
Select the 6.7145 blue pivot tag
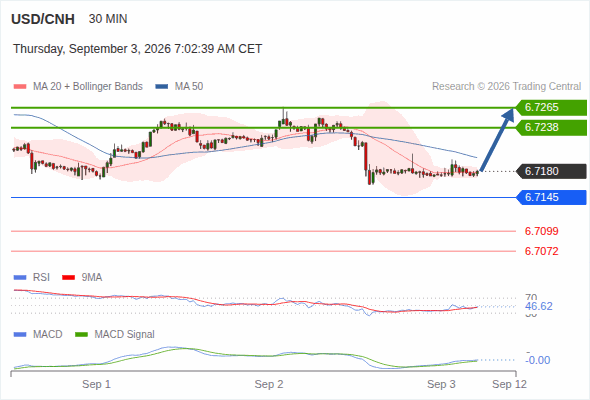pyautogui.click(x=551, y=198)
